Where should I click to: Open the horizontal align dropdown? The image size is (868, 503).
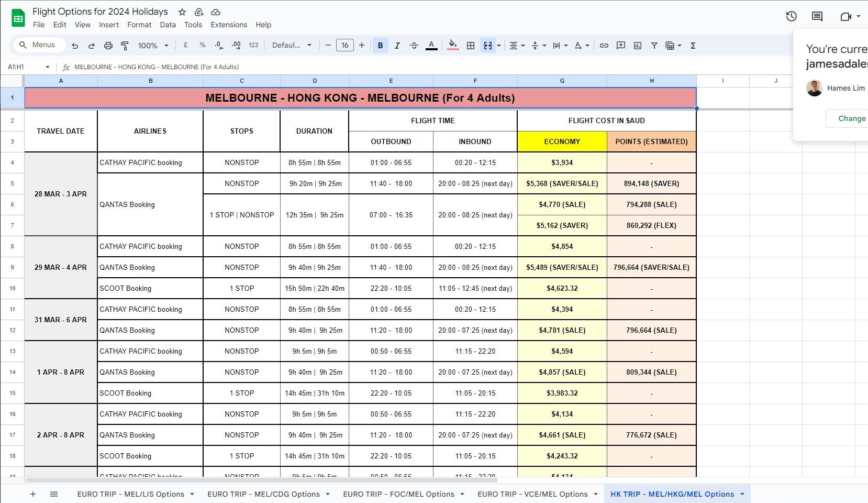[x=517, y=46]
